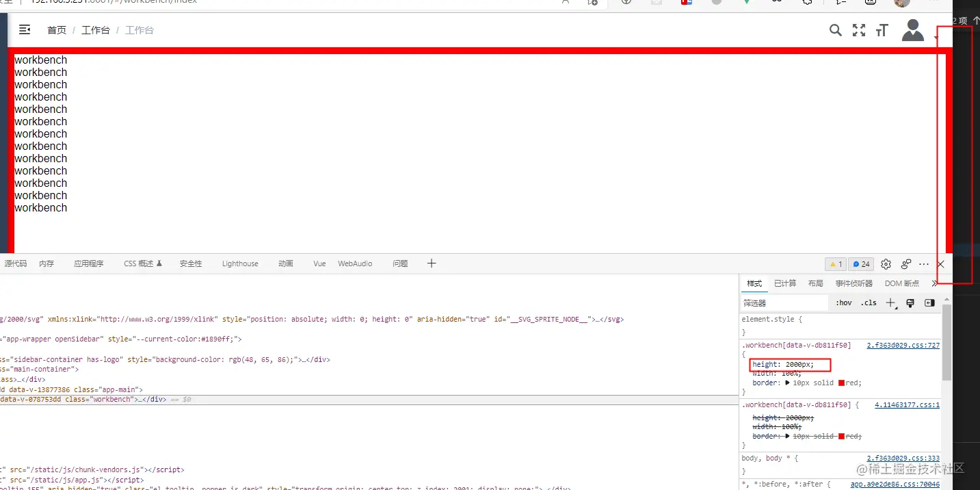This screenshot has height=490, width=980.
Task: Open the WebAudio tab
Action: [355, 263]
